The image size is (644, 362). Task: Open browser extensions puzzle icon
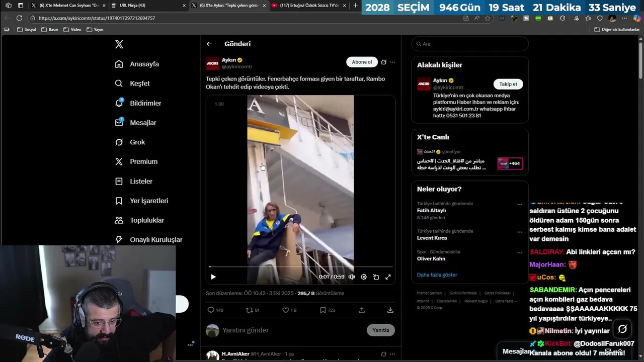pos(562,18)
